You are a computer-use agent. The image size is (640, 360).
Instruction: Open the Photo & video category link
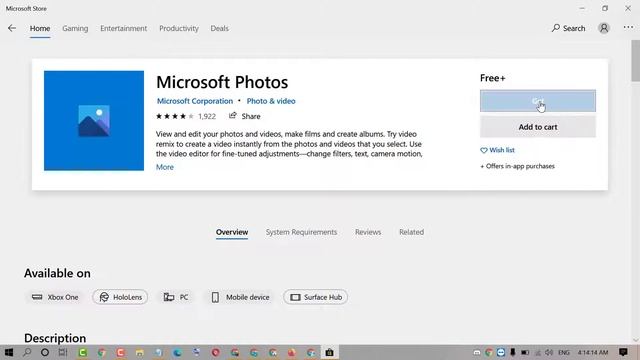click(x=271, y=101)
